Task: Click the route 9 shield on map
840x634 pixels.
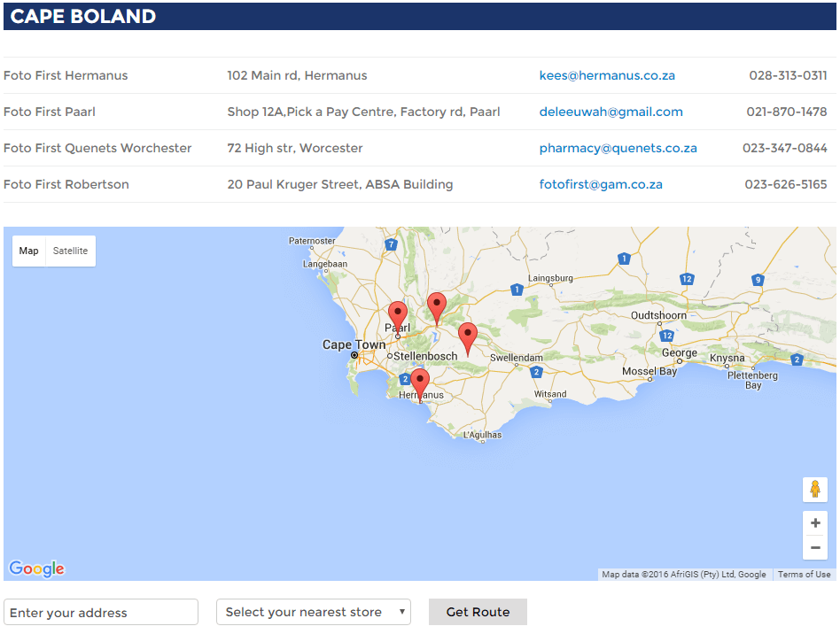Action: tap(758, 280)
